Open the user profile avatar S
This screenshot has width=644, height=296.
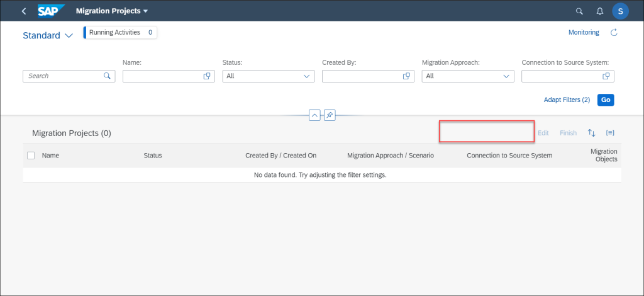[x=620, y=11]
